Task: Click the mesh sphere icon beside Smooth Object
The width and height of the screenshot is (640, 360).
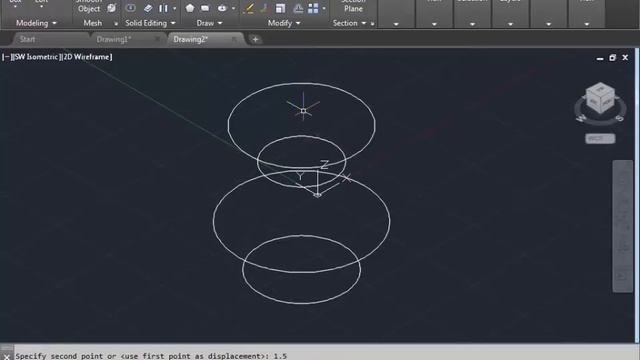Action: pos(111,8)
